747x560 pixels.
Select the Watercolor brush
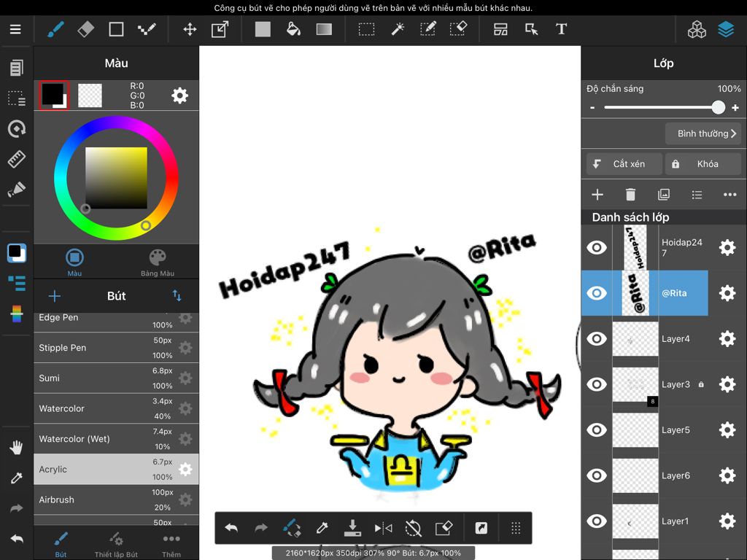pyautogui.click(x=116, y=408)
